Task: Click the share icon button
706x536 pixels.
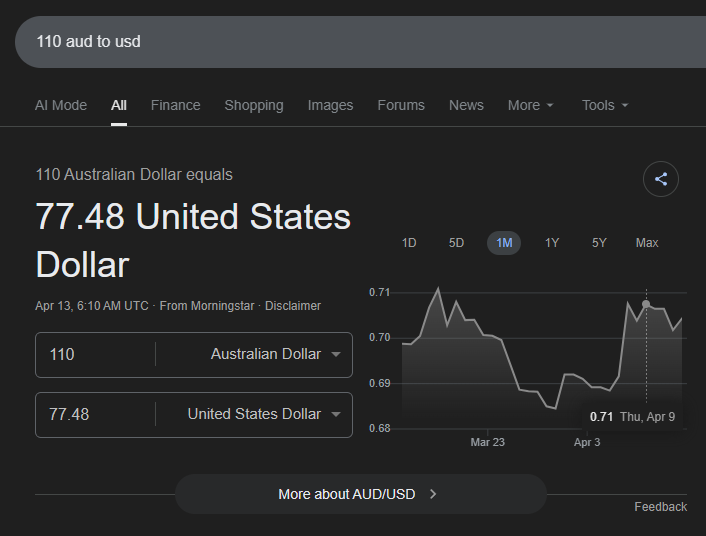Action: pos(661,179)
